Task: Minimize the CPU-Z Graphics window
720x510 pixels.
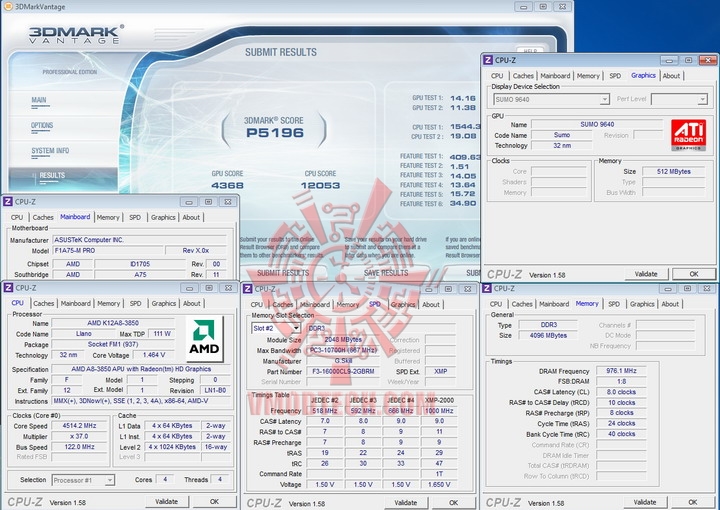Action: point(669,60)
